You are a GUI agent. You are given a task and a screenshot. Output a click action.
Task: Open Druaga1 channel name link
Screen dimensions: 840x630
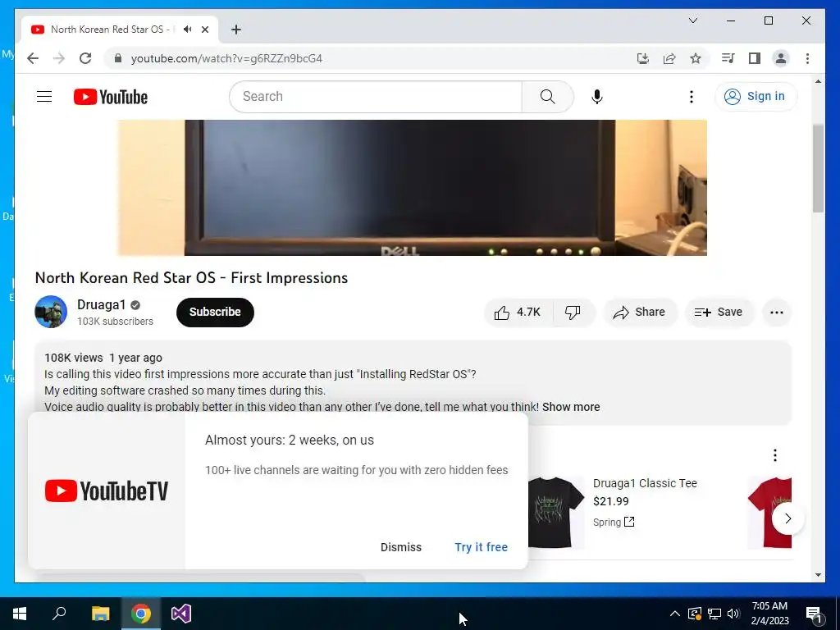coord(101,304)
